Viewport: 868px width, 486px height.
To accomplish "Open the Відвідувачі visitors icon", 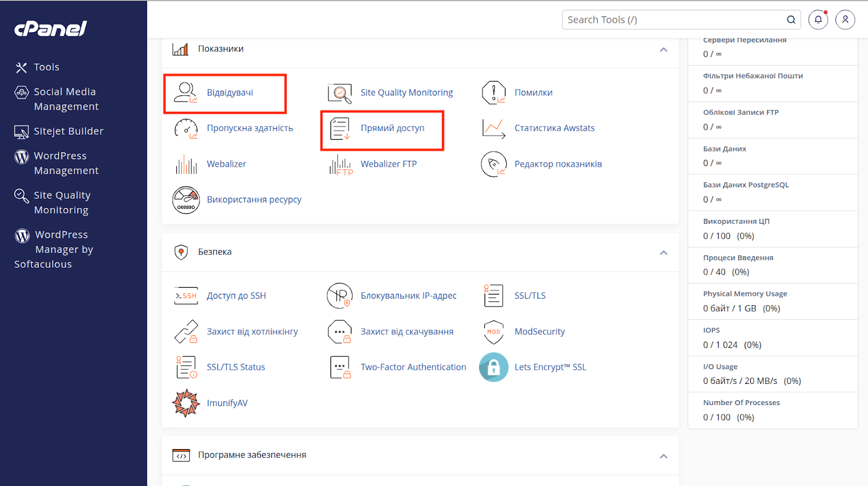I will point(186,92).
